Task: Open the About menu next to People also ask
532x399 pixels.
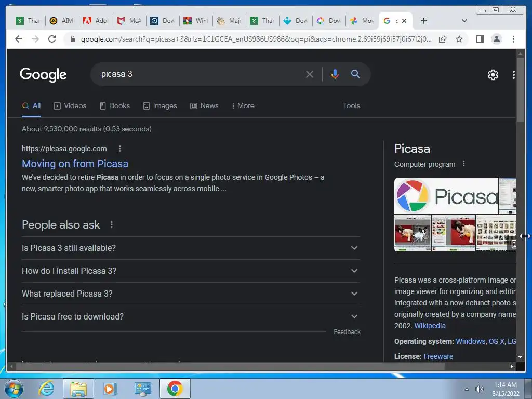Action: [112, 224]
